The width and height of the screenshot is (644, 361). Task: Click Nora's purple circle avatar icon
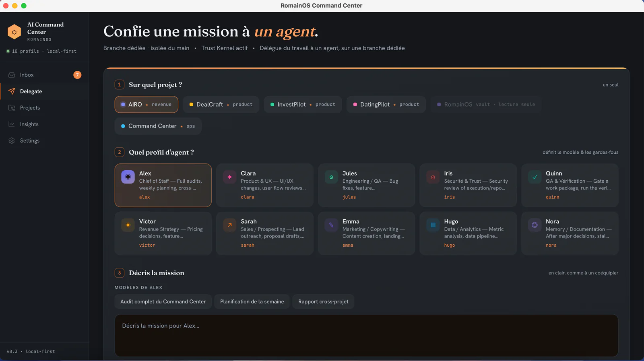tap(535, 225)
